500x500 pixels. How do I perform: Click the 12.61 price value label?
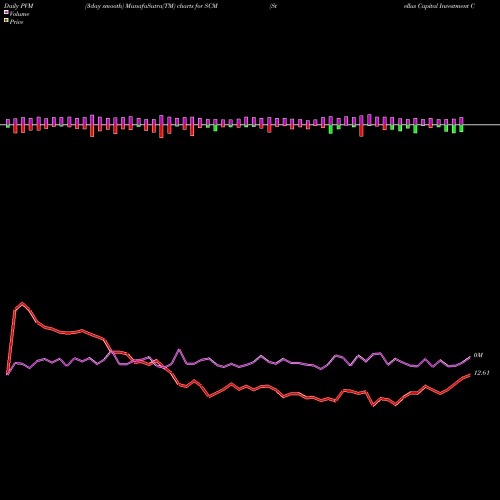tap(482, 373)
